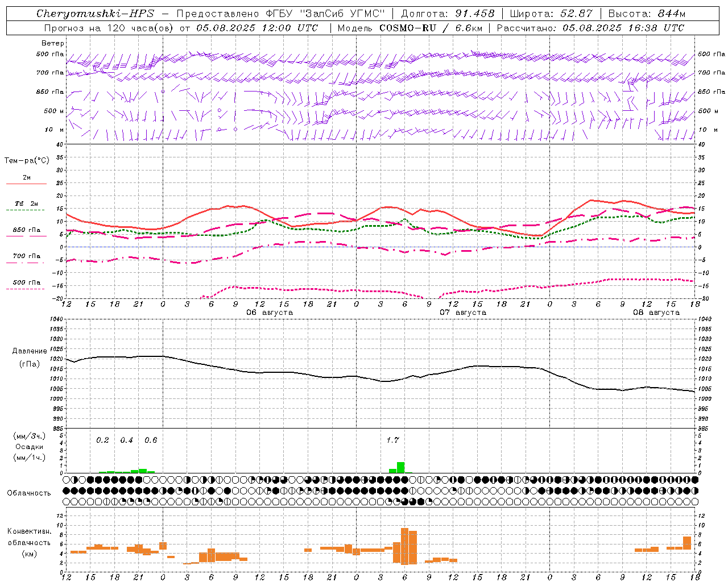
Task: Click the Высота: 844м value
Action: point(647,14)
